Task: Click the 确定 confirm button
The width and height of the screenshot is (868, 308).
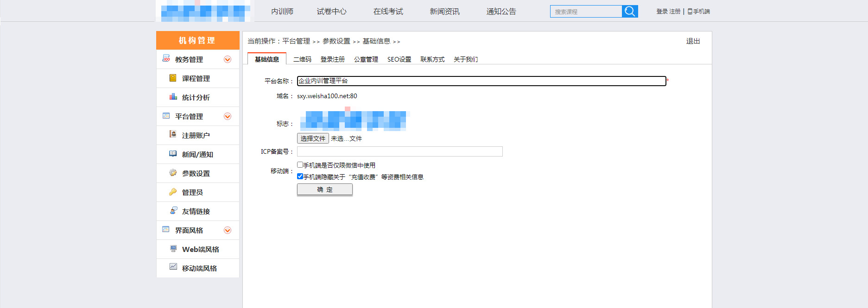Action: coord(325,189)
